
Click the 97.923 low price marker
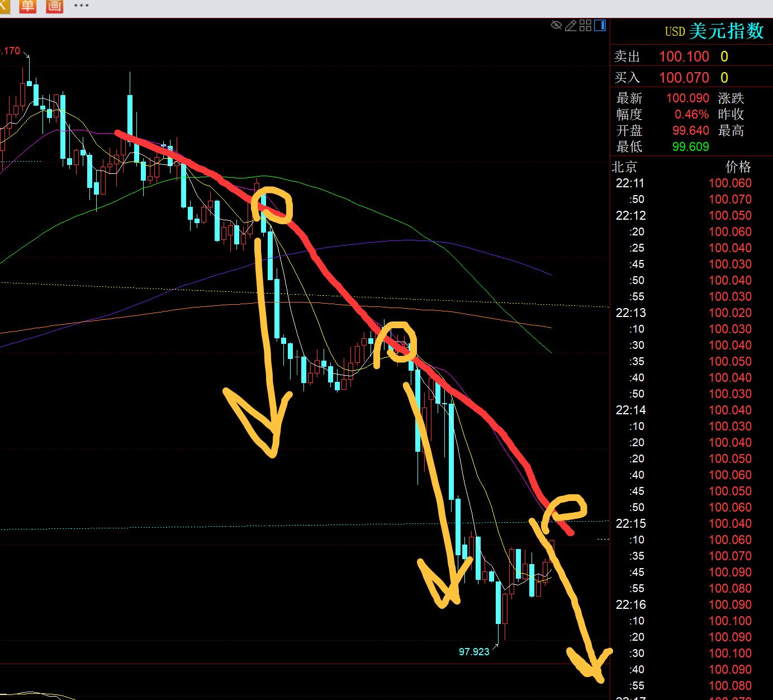(x=474, y=651)
